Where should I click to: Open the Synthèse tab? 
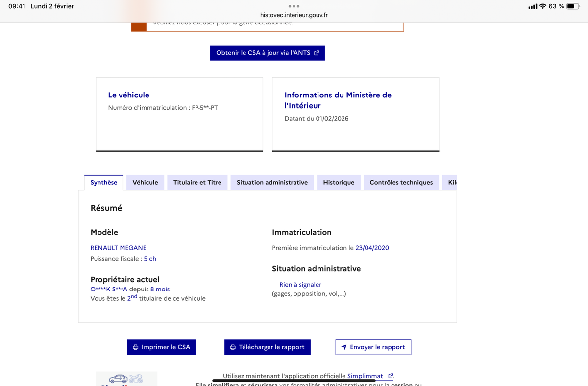coord(104,182)
